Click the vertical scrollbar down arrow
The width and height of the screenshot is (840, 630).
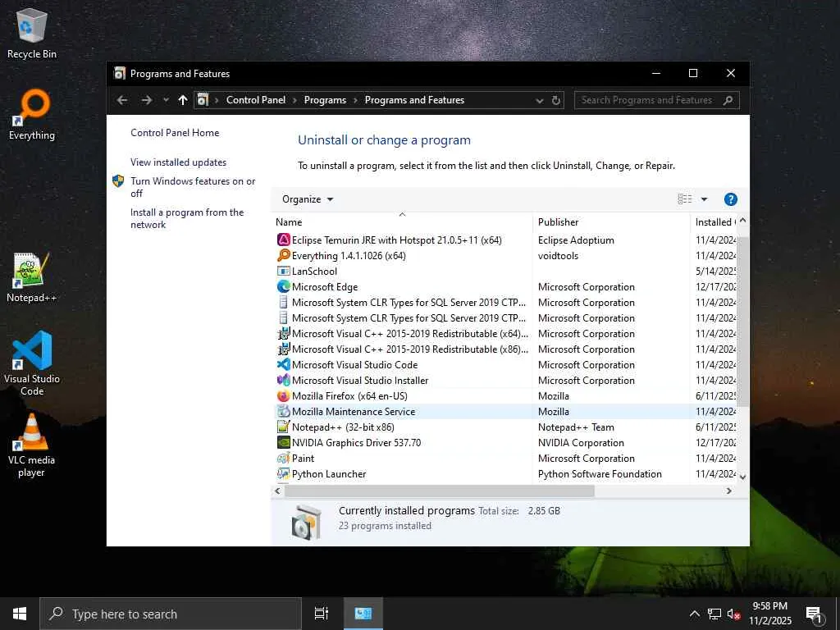[742, 477]
